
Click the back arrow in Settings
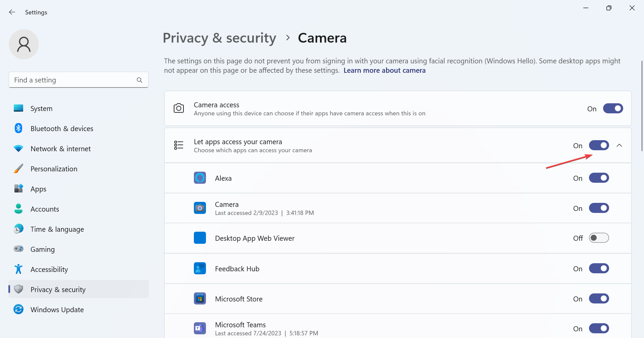pyautogui.click(x=12, y=12)
